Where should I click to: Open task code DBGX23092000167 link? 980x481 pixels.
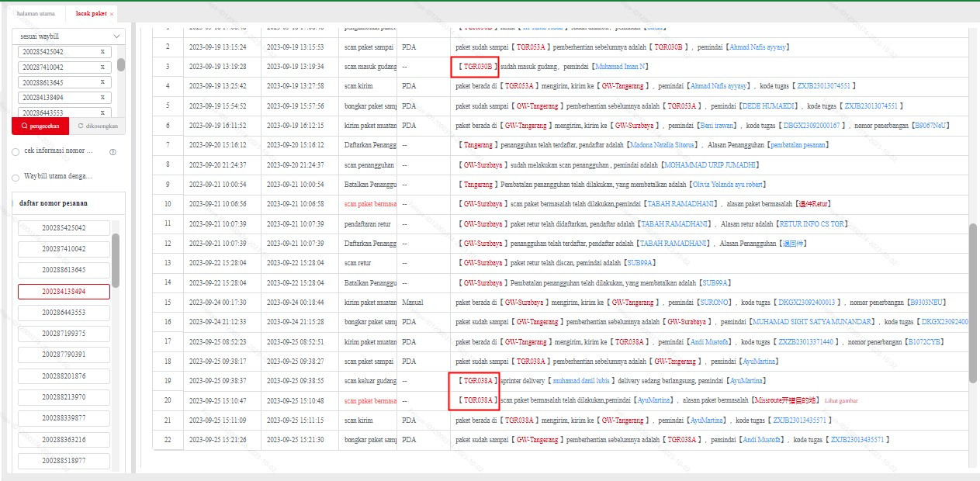pos(812,126)
